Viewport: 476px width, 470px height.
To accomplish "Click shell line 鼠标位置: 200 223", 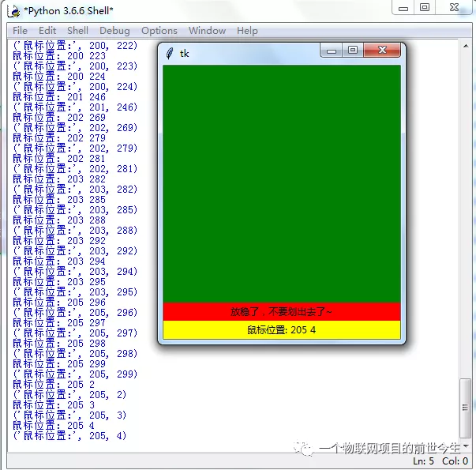I will click(x=59, y=56).
